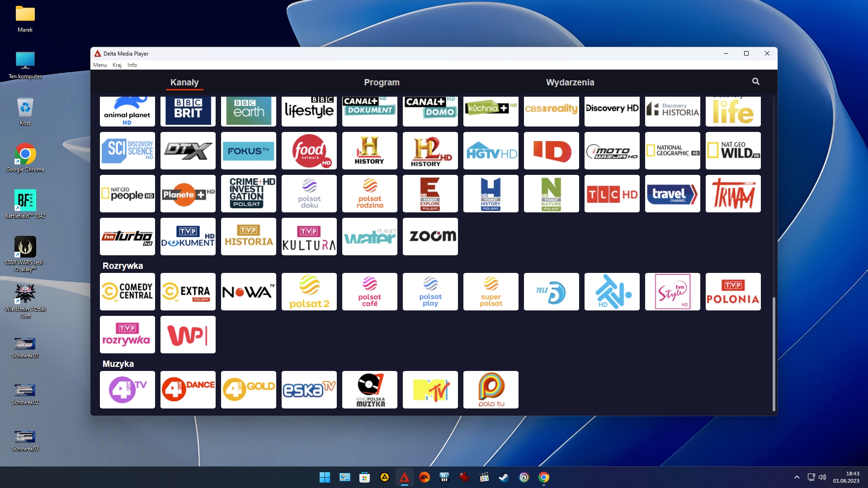Open the 4Fun Dance channel
868x488 pixels.
tap(188, 389)
